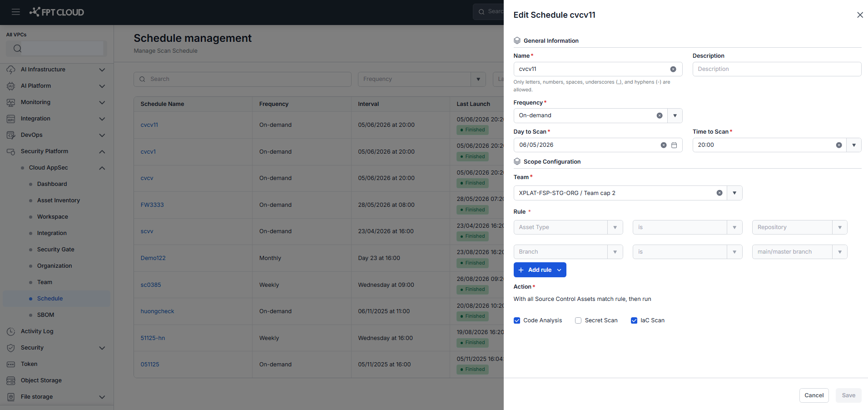Click the Token sidebar icon

(11, 364)
